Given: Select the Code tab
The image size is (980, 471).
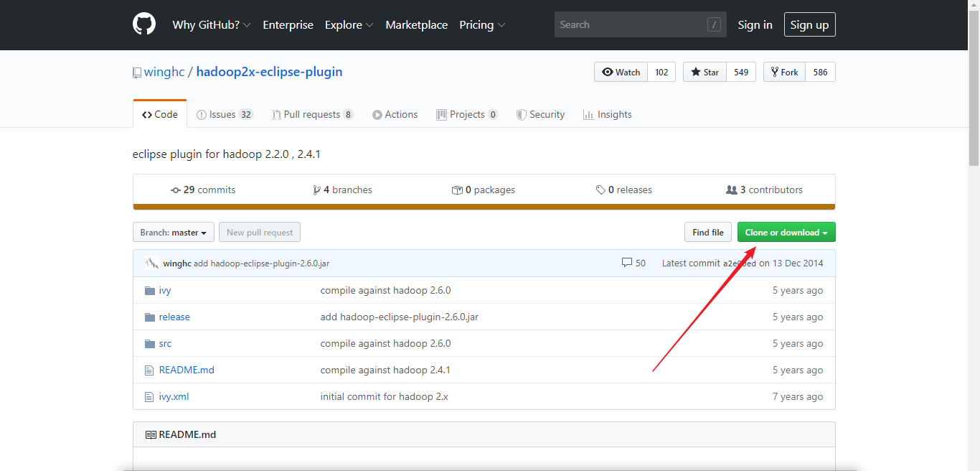Looking at the screenshot, I should point(160,114).
